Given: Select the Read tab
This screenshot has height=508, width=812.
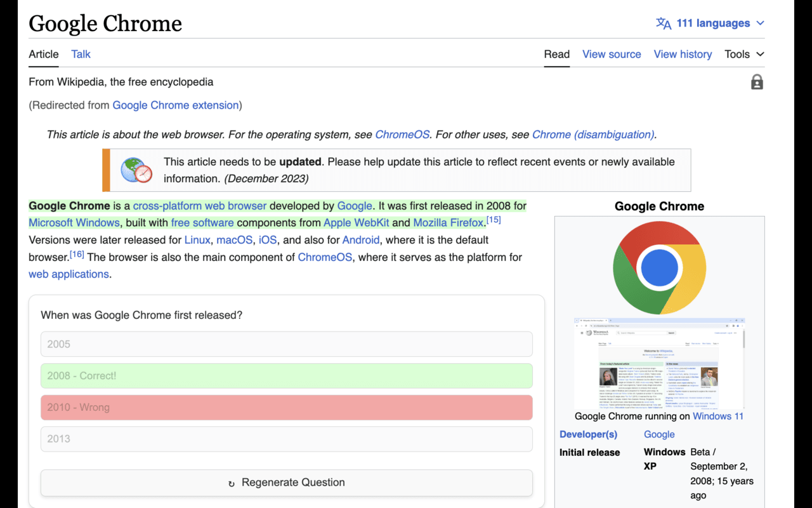Looking at the screenshot, I should click(557, 54).
